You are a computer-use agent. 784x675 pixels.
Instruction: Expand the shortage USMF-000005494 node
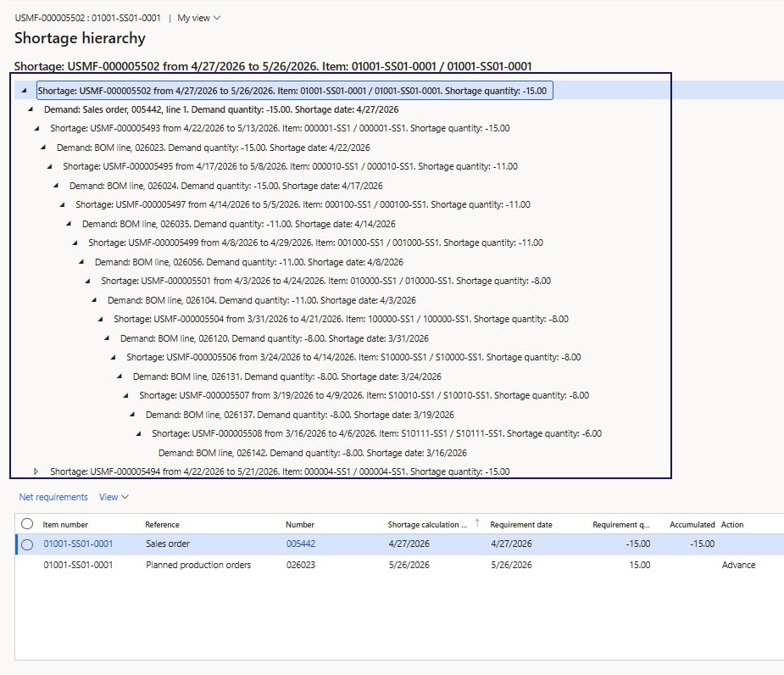point(36,471)
